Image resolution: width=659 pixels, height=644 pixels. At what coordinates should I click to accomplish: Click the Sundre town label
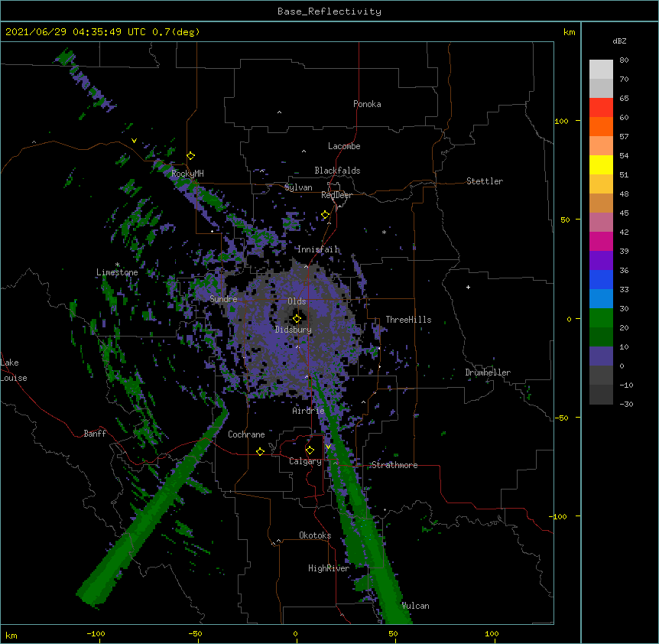tap(223, 299)
